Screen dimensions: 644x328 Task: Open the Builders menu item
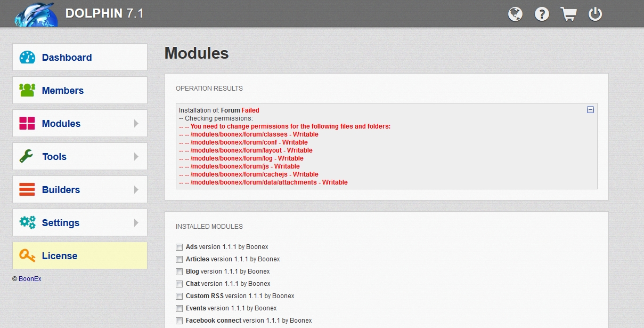pyautogui.click(x=61, y=190)
